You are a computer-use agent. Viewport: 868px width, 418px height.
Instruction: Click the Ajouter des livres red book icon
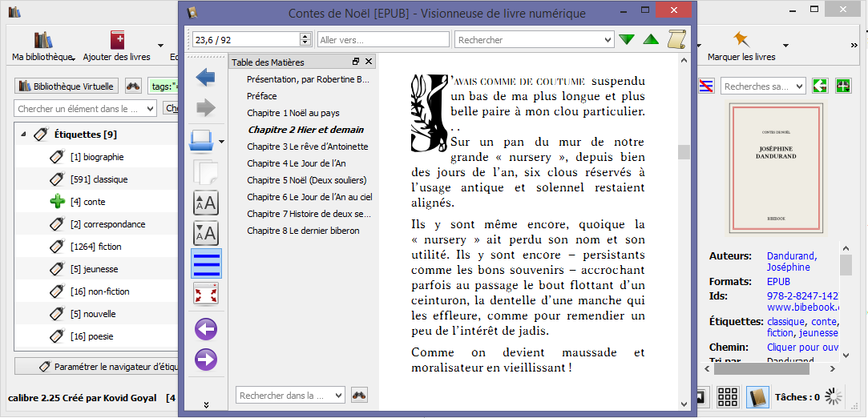[118, 40]
